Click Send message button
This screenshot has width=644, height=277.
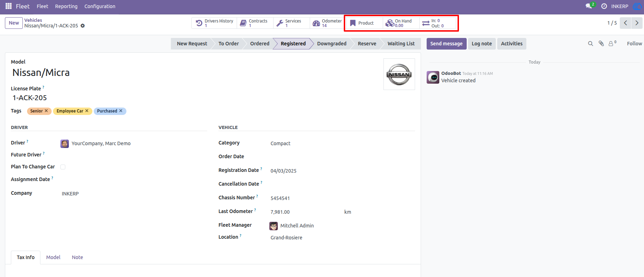click(446, 44)
